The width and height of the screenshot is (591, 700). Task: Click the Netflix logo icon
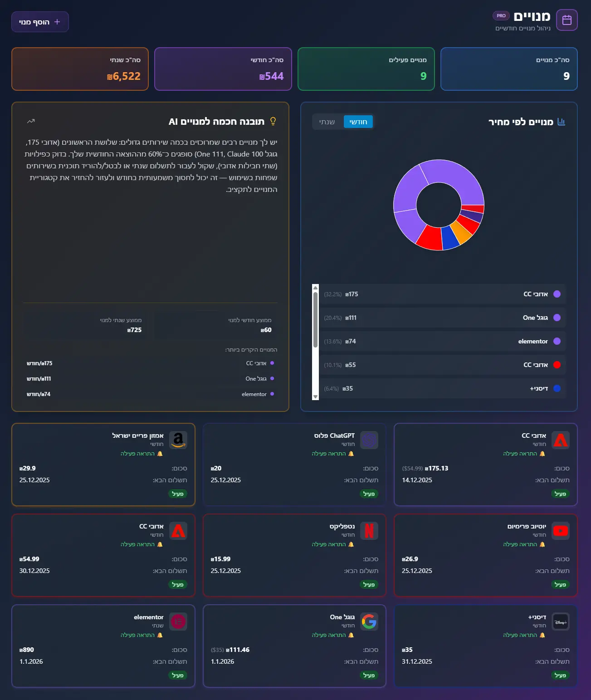[x=369, y=531]
